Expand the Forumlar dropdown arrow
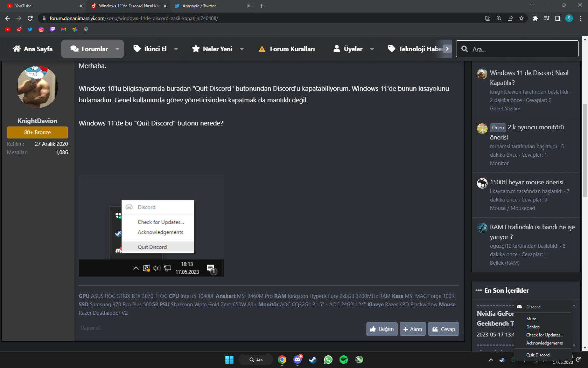The width and height of the screenshot is (588, 368). pos(118,49)
